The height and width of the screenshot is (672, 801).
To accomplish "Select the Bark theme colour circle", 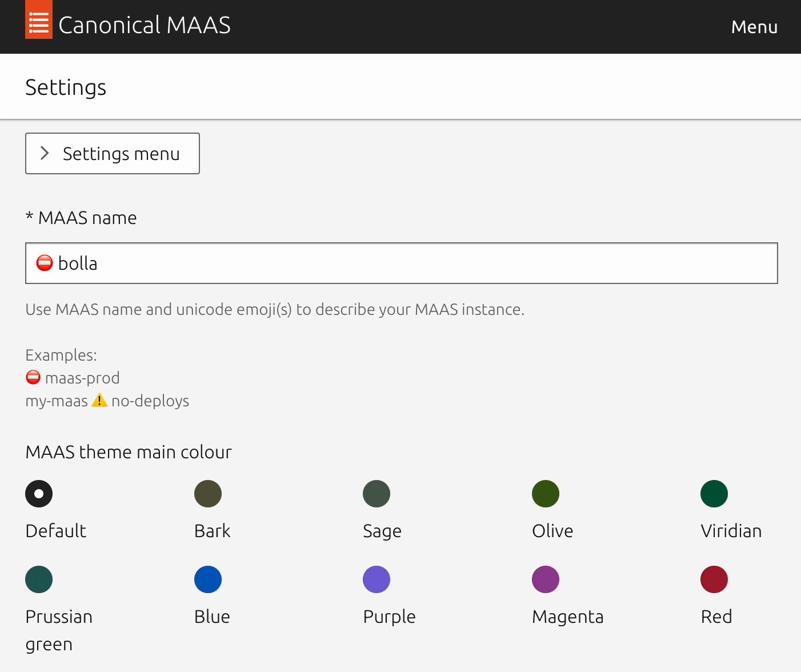I will [x=207, y=493].
